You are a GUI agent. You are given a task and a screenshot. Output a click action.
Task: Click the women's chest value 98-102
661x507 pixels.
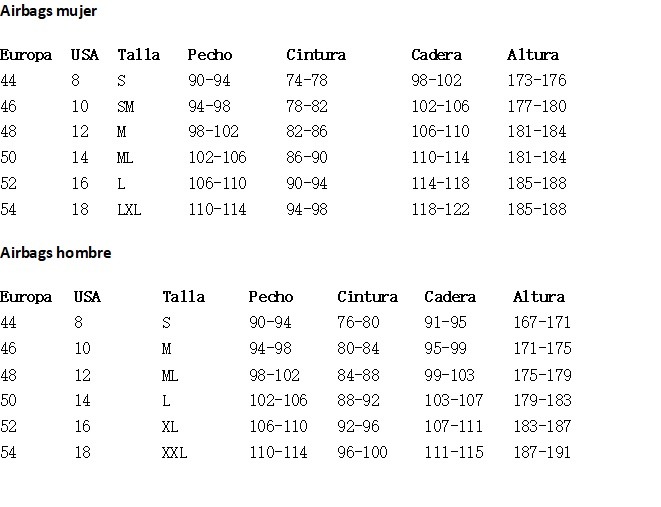click(x=214, y=131)
